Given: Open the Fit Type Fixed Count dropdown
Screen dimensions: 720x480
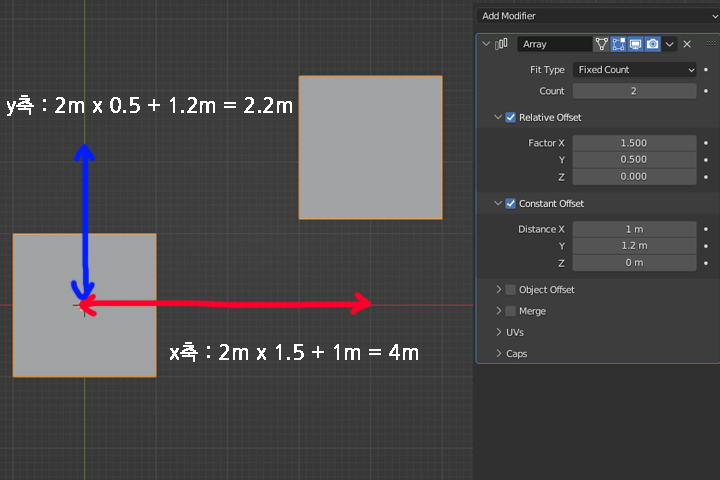Looking at the screenshot, I should pos(635,70).
